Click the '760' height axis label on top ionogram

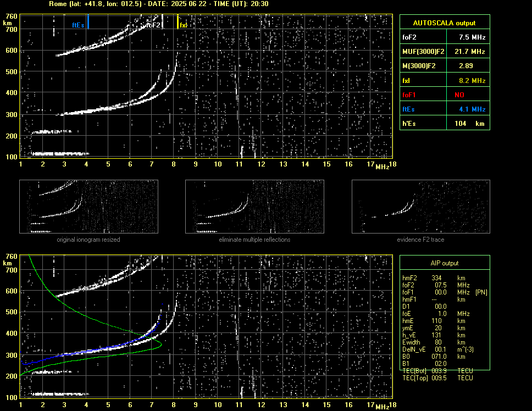point(12,16)
